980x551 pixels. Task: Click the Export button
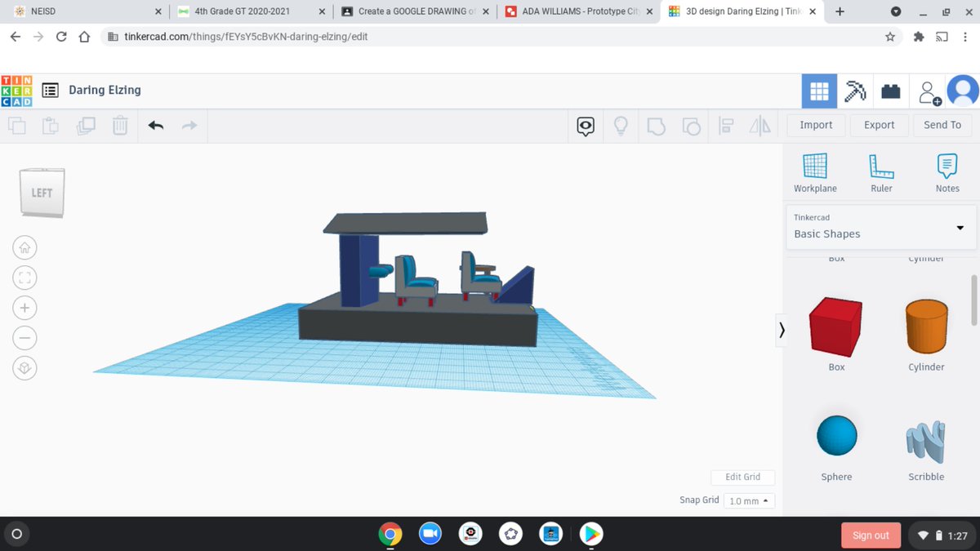(x=880, y=125)
